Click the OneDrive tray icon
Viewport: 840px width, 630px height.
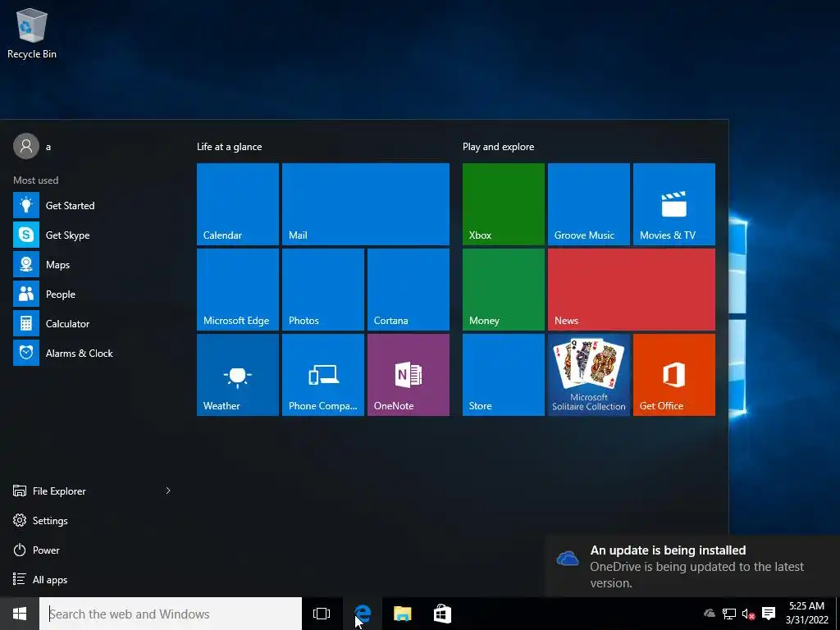pos(710,614)
